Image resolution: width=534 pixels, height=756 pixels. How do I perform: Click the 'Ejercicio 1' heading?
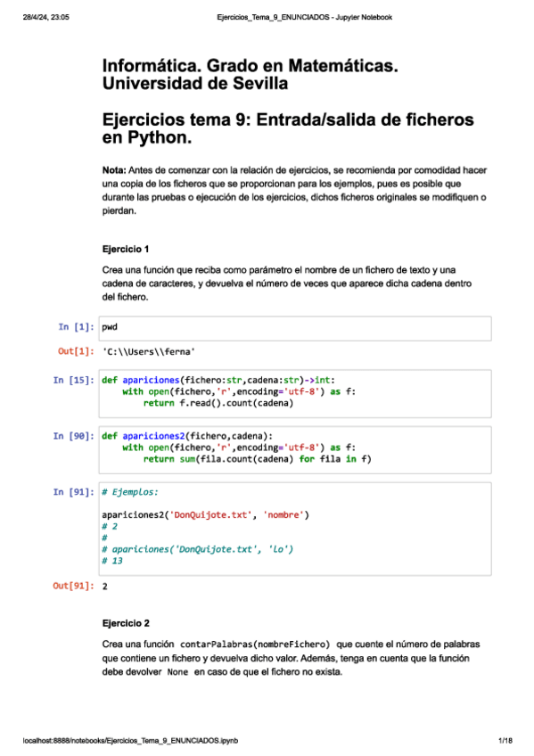click(x=126, y=249)
